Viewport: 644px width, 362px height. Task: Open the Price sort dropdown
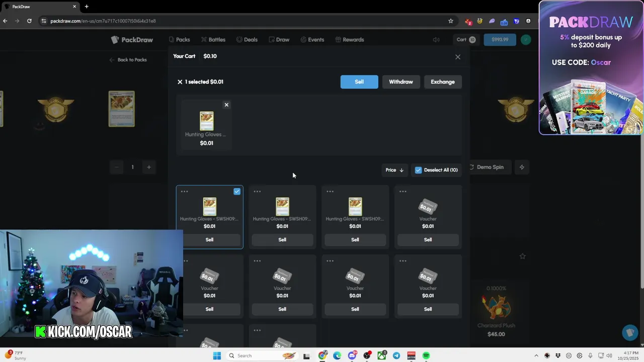tap(394, 170)
